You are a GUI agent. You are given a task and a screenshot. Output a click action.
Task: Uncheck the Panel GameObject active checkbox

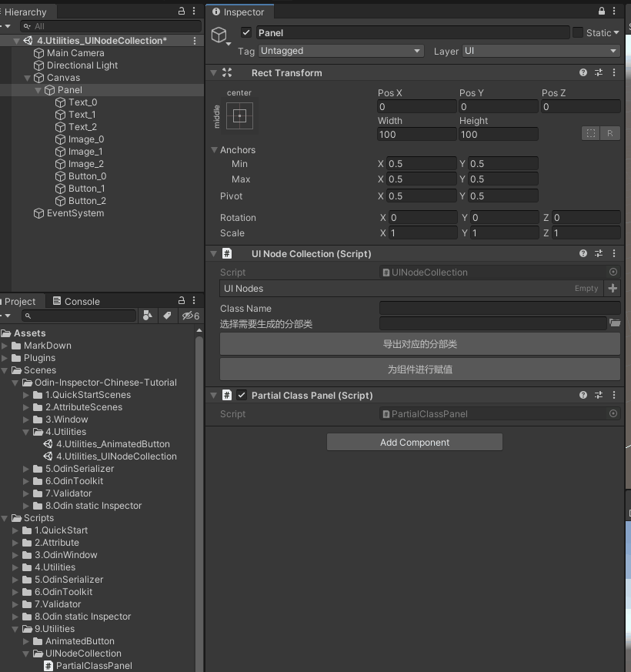click(x=246, y=32)
